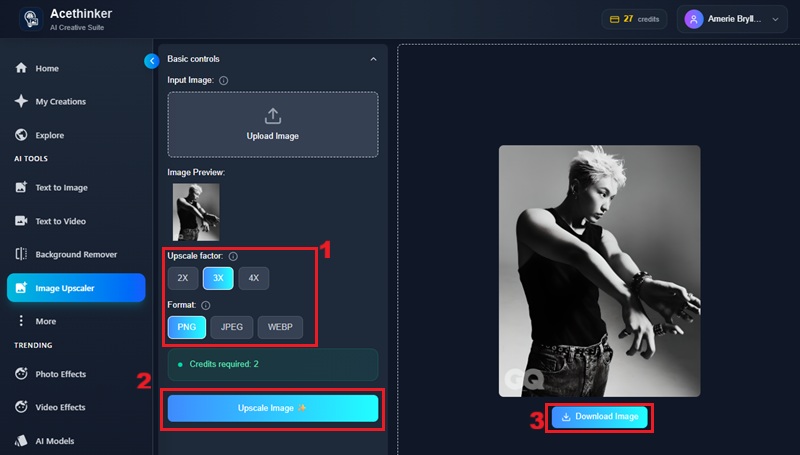The image size is (800, 455).
Task: Click the Upscale Image button
Action: pos(273,408)
